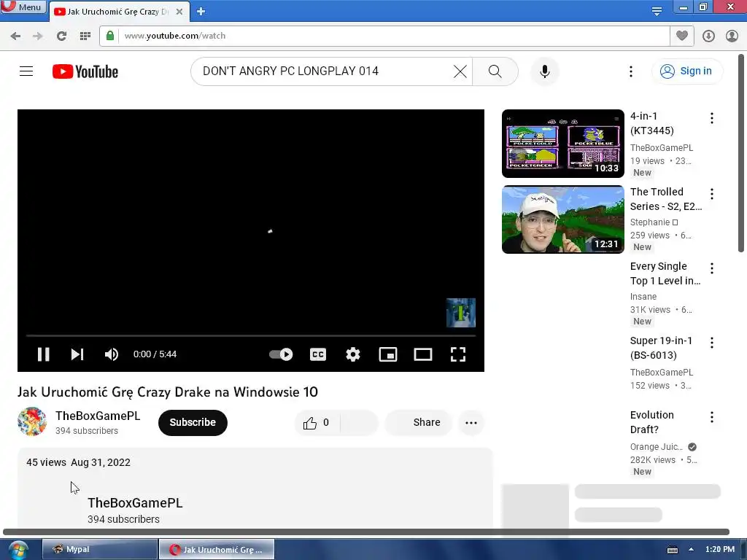Enter full screen mode
The height and width of the screenshot is (560, 747).
click(458, 354)
